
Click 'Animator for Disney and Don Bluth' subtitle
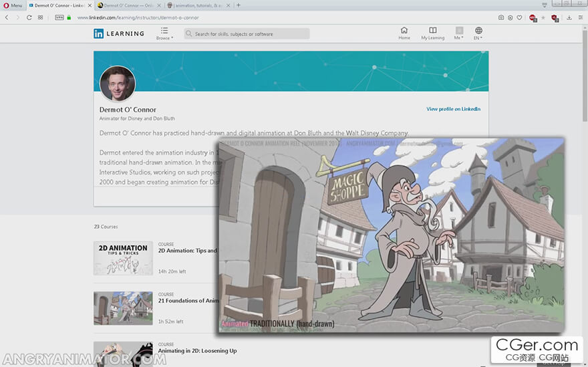137,118
